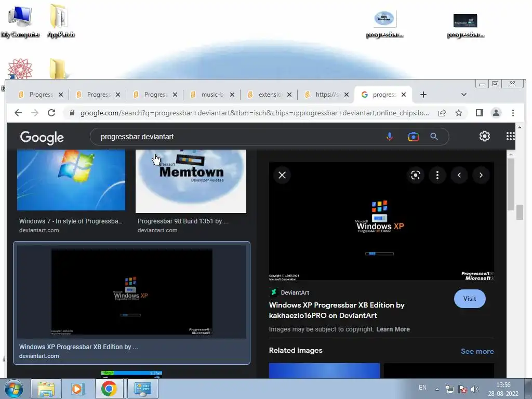Click the network tray icon

pos(450,389)
